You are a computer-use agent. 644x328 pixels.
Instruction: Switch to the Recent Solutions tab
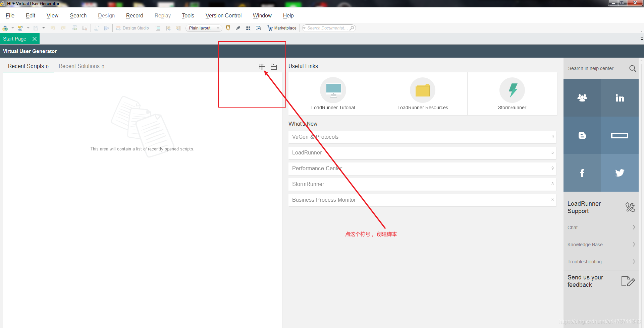[x=82, y=66]
